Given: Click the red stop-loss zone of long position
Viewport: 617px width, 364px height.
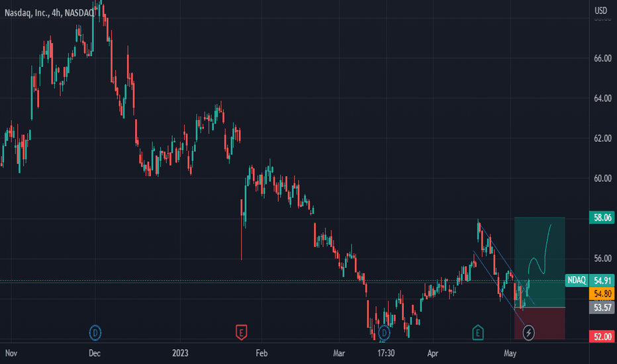Looking at the screenshot, I should (x=540, y=323).
